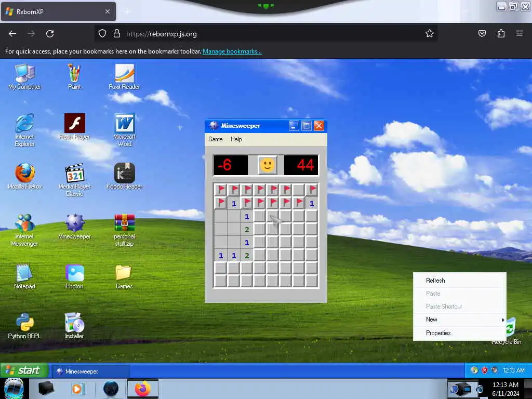Open the Firefox extensions puzzle icon
The image size is (532, 399).
pos(501,33)
